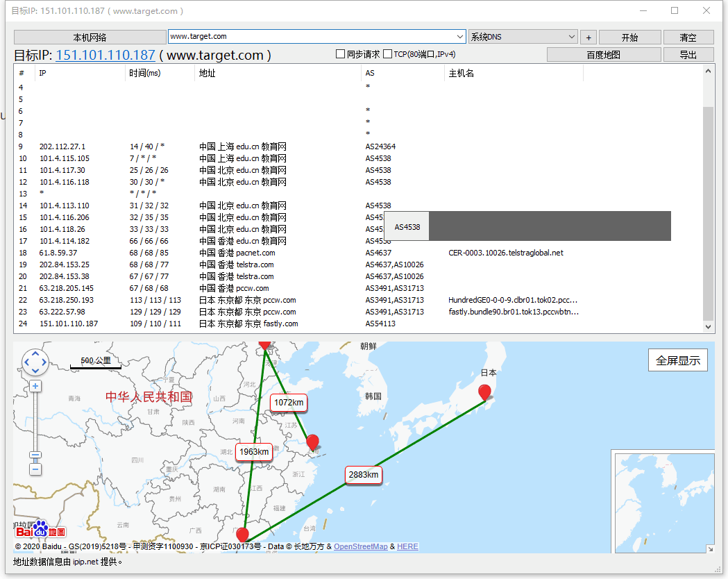Click the 1963km distance label on map

coord(254,452)
